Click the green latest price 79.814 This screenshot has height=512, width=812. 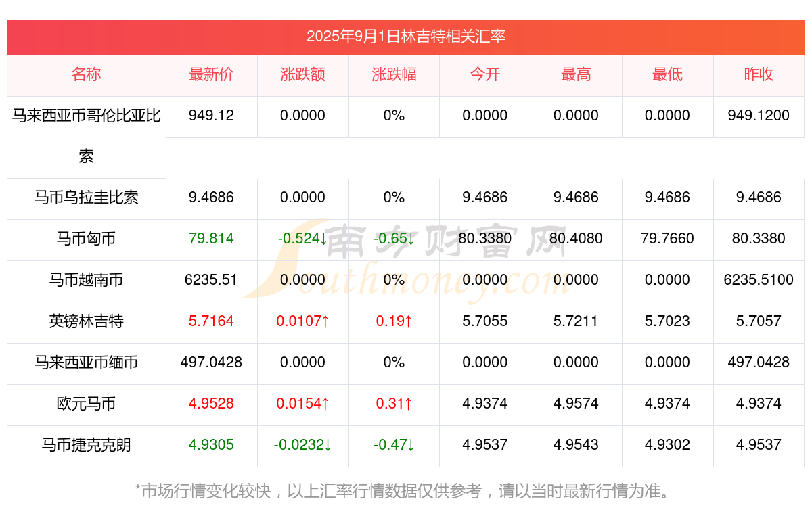point(212,239)
